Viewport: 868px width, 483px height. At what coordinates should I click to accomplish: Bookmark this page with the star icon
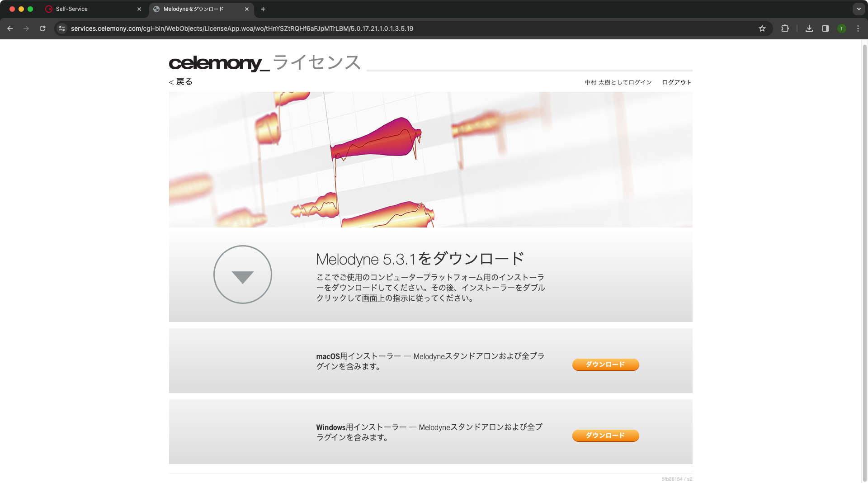click(762, 28)
